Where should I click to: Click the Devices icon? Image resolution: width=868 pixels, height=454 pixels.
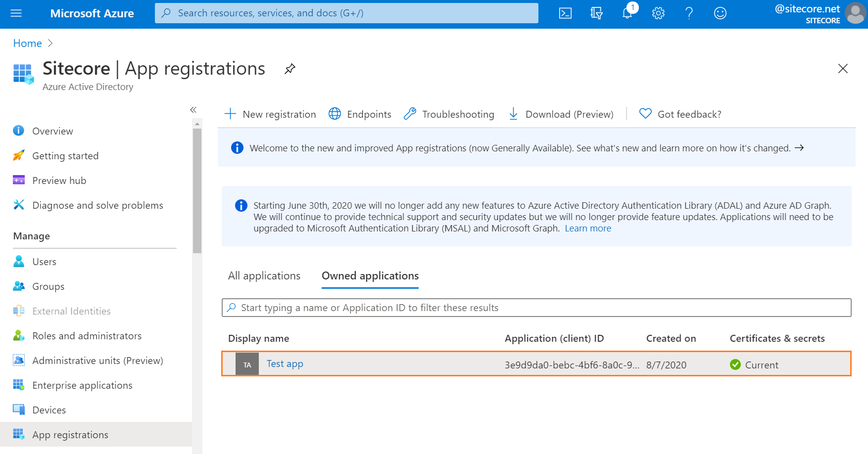tap(18, 409)
